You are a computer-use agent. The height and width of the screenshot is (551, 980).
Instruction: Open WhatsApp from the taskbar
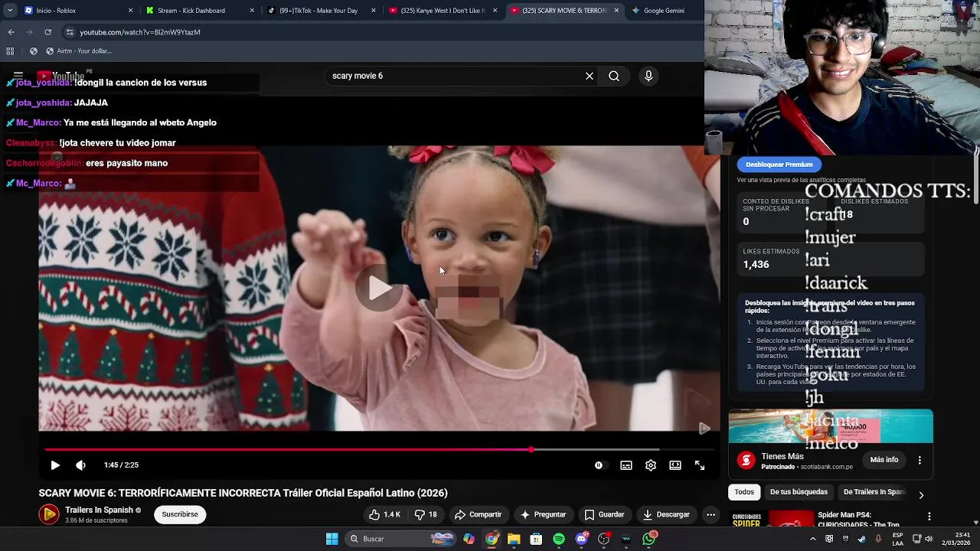pyautogui.click(x=649, y=539)
